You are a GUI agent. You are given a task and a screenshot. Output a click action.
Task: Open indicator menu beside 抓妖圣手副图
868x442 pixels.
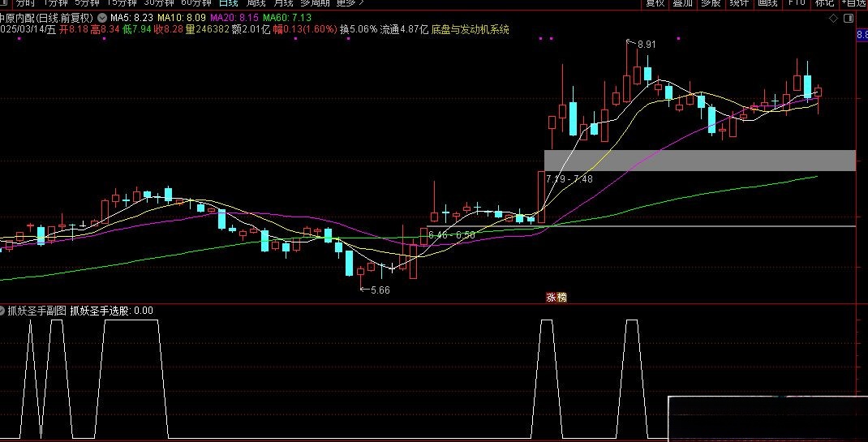click(x=4, y=311)
